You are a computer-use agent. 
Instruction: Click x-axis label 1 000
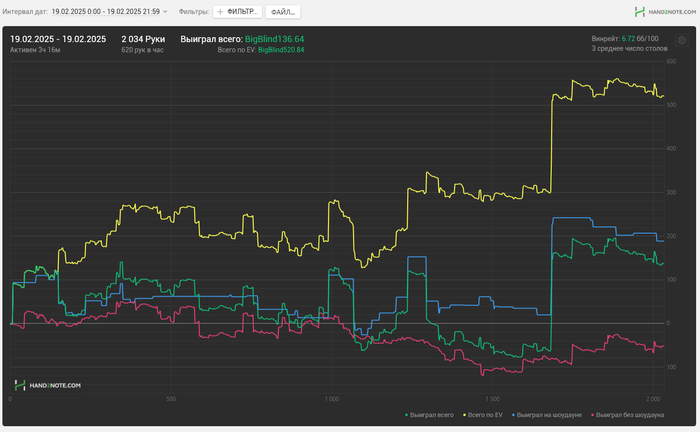coord(332,399)
